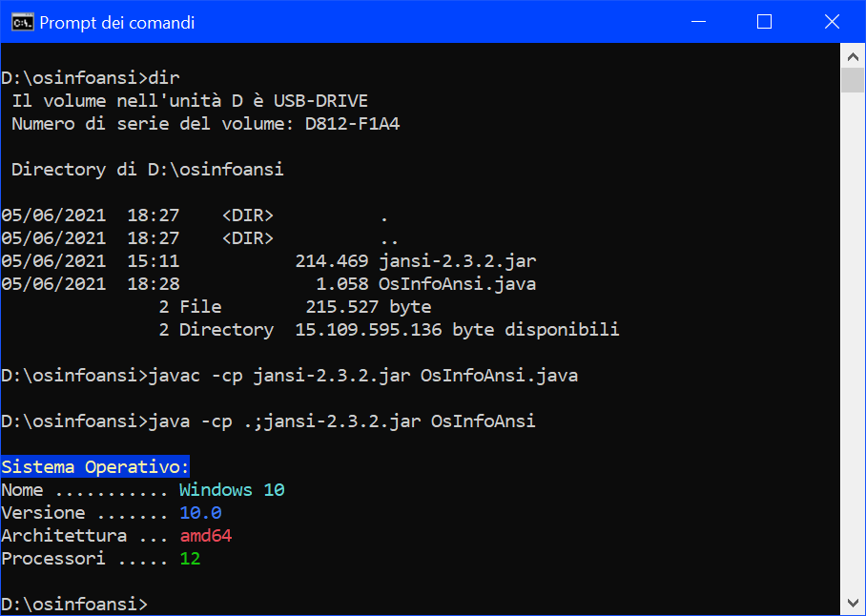Click the 'java -cp .;jansi-2.3.2.jar OsInfoAnsi' command
The width and height of the screenshot is (866, 616).
click(x=341, y=421)
